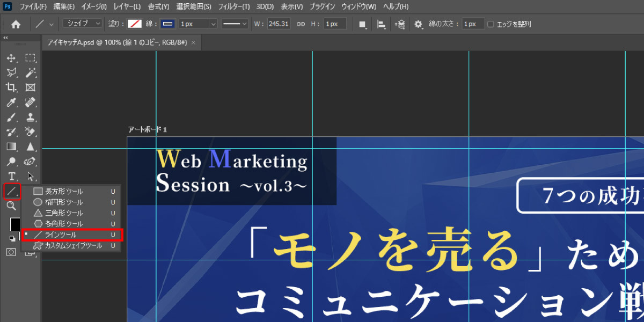Image resolution: width=644 pixels, height=322 pixels.
Task: Select the Sharpen triangle tool
Action: coord(30,147)
